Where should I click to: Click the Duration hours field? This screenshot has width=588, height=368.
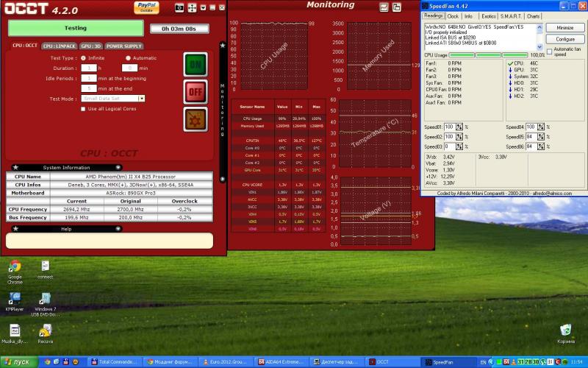coord(89,68)
